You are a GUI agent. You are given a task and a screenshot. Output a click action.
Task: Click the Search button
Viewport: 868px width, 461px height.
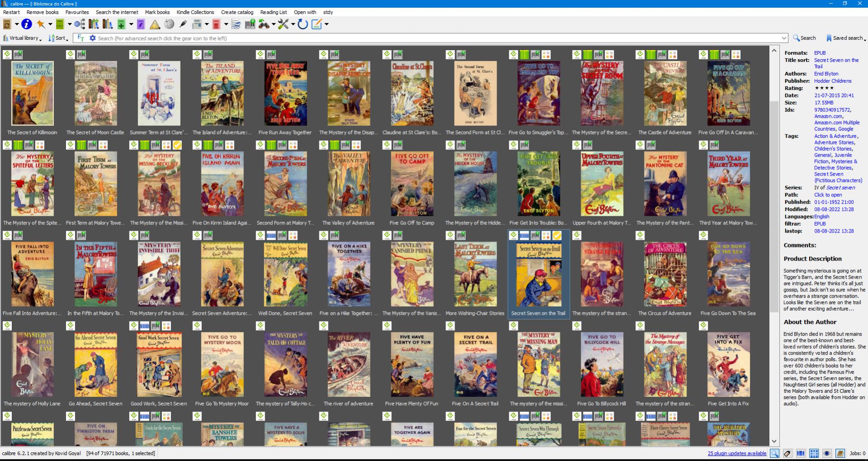click(x=804, y=38)
